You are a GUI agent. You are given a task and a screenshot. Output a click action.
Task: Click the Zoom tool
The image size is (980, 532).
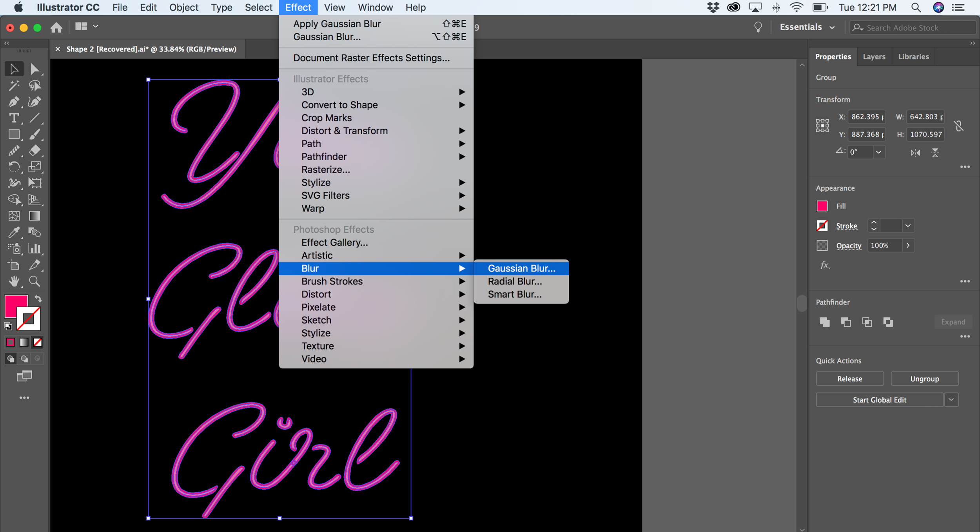click(x=34, y=281)
